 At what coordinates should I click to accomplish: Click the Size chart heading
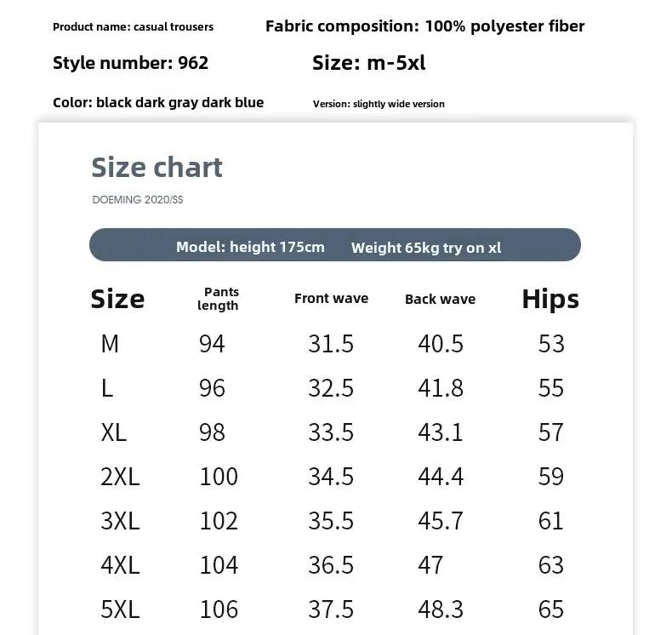[157, 167]
